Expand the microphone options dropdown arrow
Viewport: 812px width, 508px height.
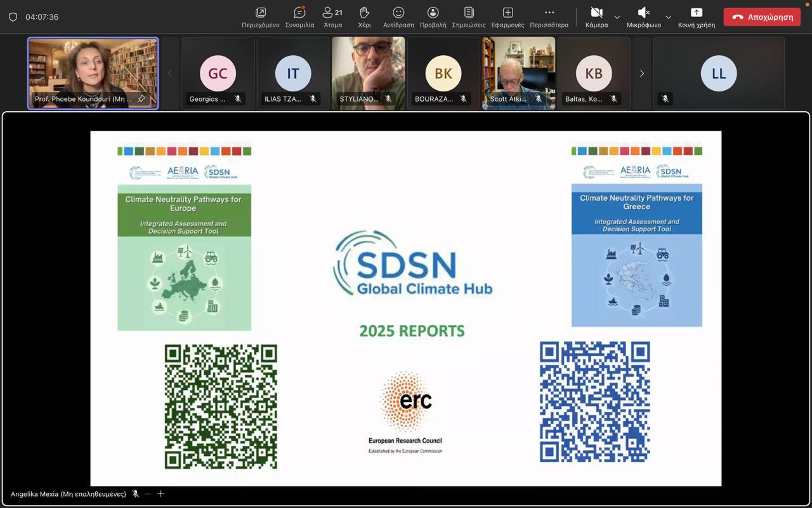pos(668,17)
